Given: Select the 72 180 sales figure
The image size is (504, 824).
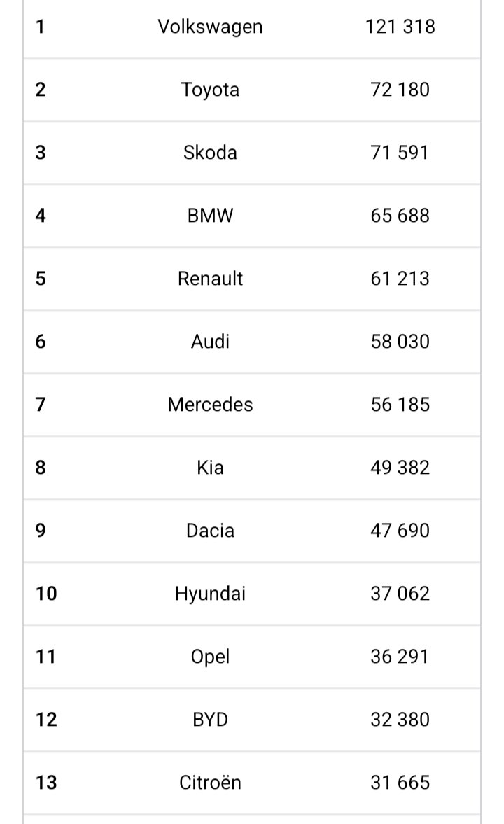Looking at the screenshot, I should [400, 90].
